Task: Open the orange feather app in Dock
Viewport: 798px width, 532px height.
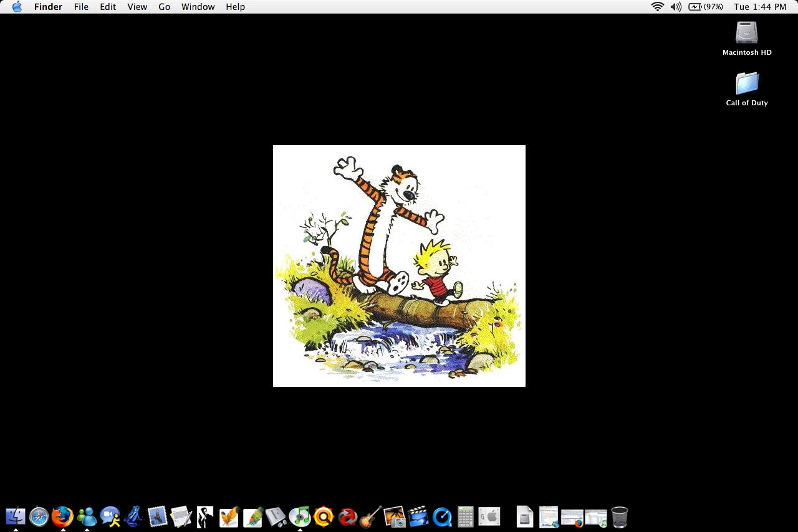Action: 229,516
